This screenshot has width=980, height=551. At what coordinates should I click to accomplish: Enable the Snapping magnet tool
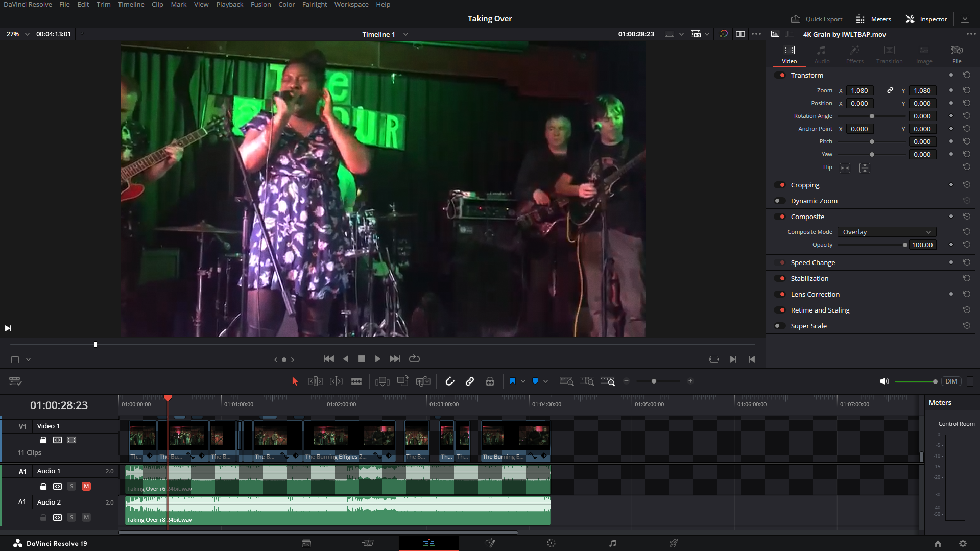click(450, 381)
